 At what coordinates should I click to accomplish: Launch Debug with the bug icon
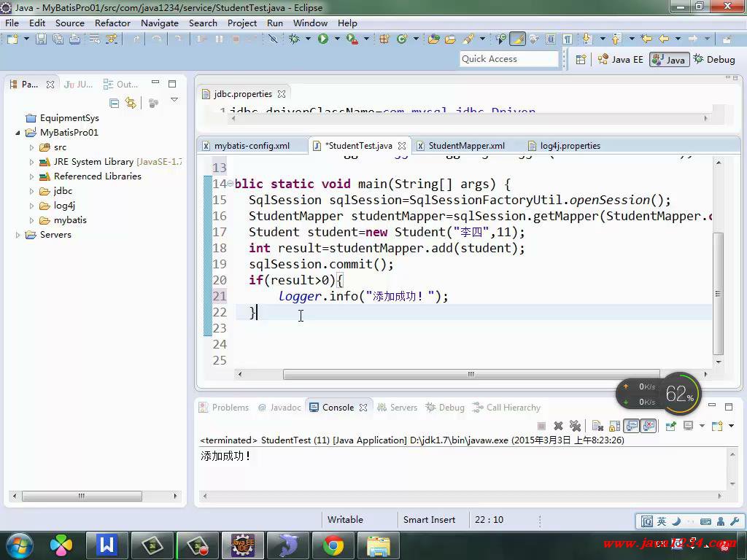click(x=294, y=39)
